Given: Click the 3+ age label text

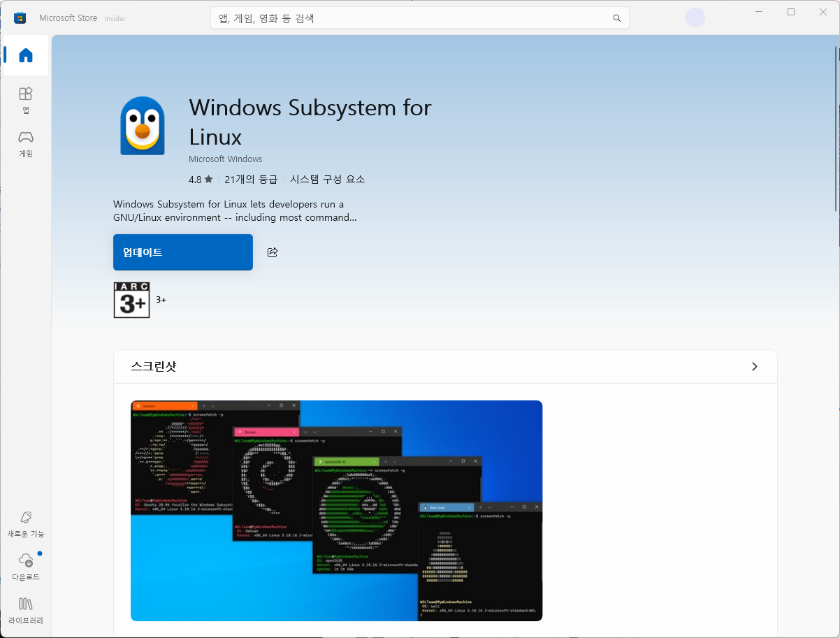Looking at the screenshot, I should pyautogui.click(x=161, y=300).
